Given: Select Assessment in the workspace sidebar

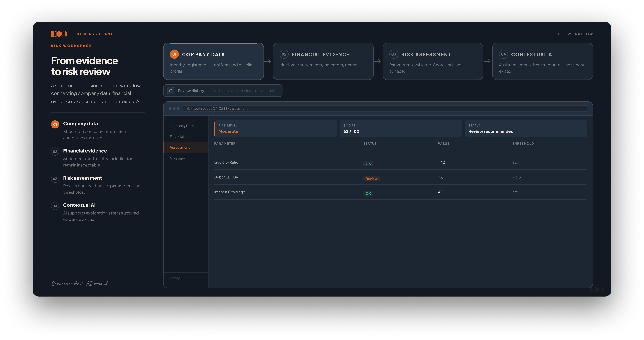Looking at the screenshot, I should point(186,148).
